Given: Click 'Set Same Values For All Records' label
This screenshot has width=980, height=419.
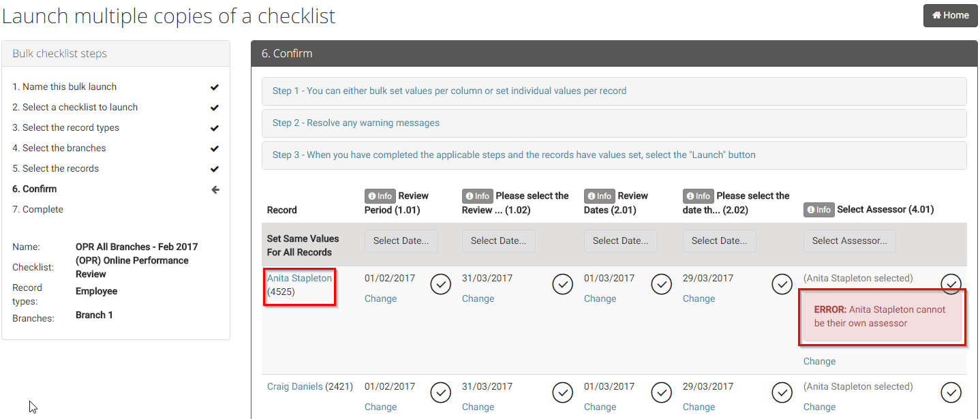Looking at the screenshot, I should click(x=303, y=245).
